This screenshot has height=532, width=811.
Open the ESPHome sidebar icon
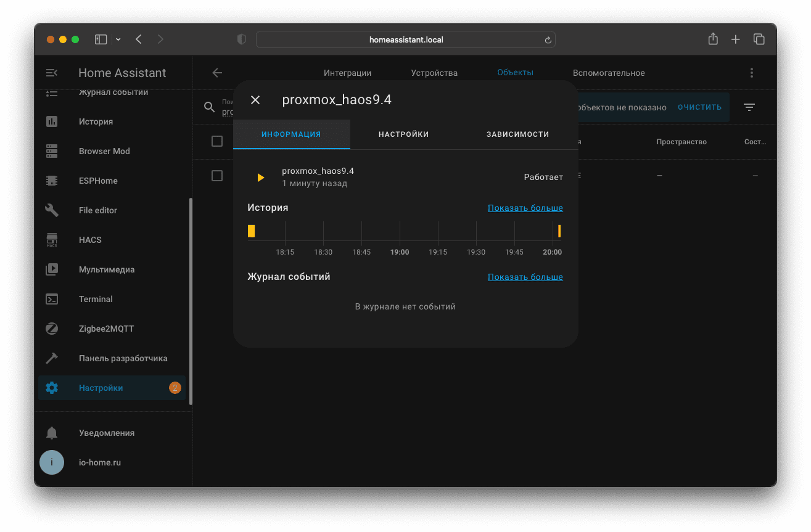coord(52,181)
